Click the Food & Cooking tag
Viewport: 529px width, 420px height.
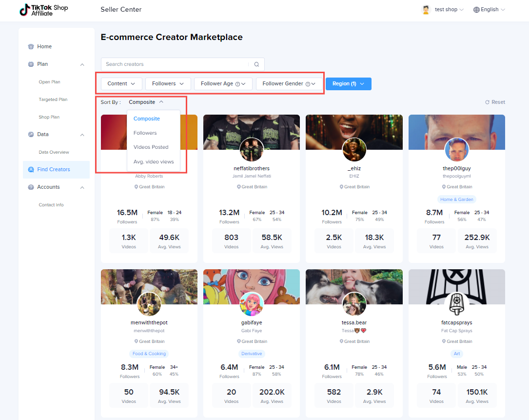pos(149,354)
